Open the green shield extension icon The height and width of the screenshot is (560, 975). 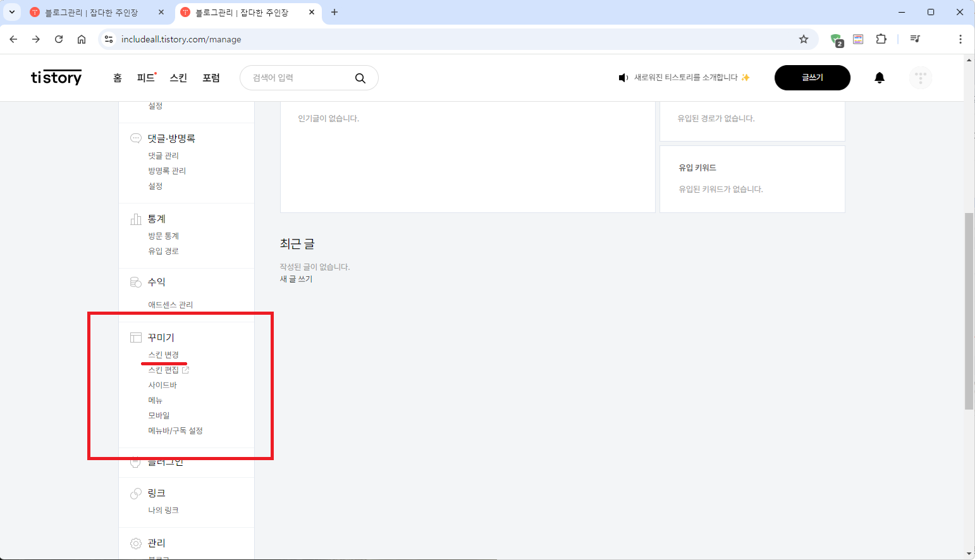837,40
